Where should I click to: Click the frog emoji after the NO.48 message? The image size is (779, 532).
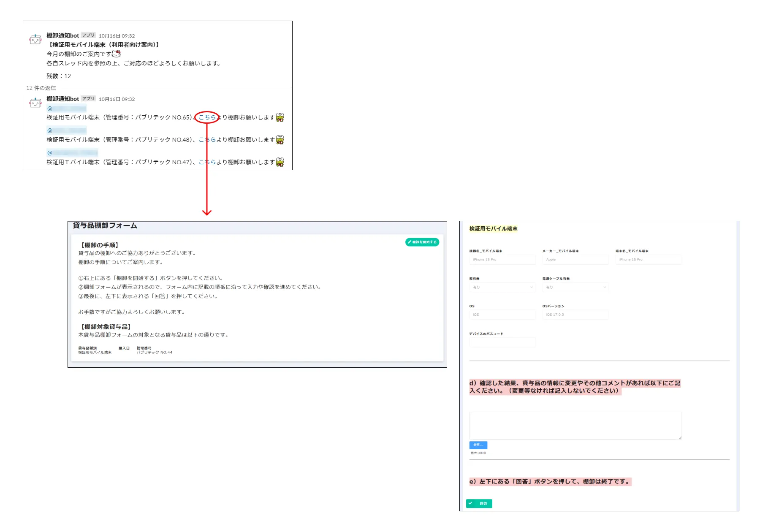[280, 140]
